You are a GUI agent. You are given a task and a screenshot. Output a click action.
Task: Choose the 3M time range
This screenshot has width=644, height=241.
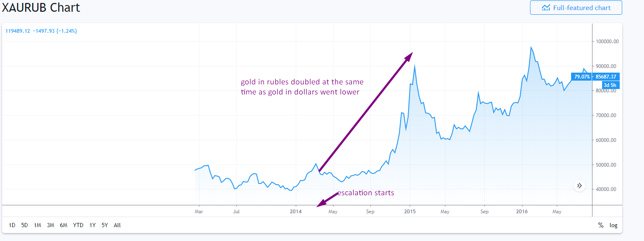[x=51, y=225]
